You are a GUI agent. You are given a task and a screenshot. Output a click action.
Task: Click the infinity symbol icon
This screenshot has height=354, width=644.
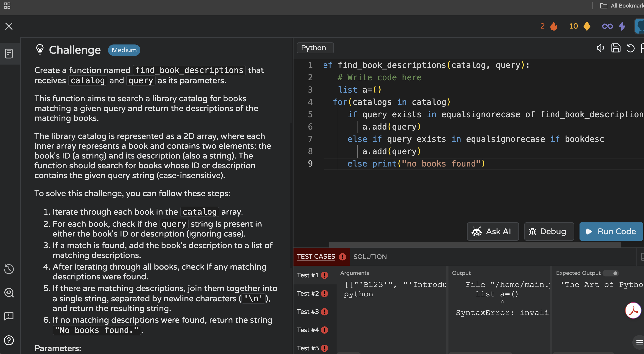pyautogui.click(x=608, y=26)
